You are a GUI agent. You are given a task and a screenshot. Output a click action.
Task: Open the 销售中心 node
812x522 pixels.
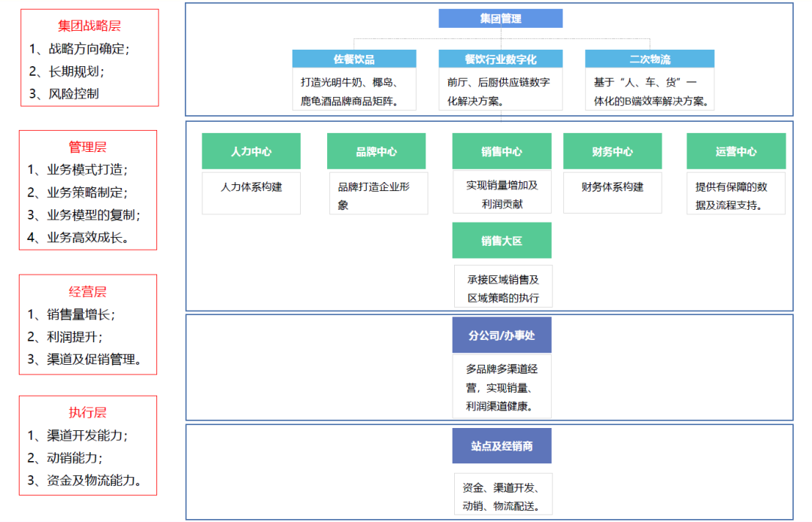point(501,150)
